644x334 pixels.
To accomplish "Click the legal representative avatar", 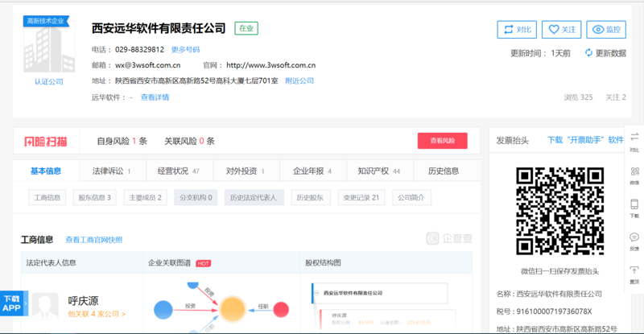I will point(45,306).
